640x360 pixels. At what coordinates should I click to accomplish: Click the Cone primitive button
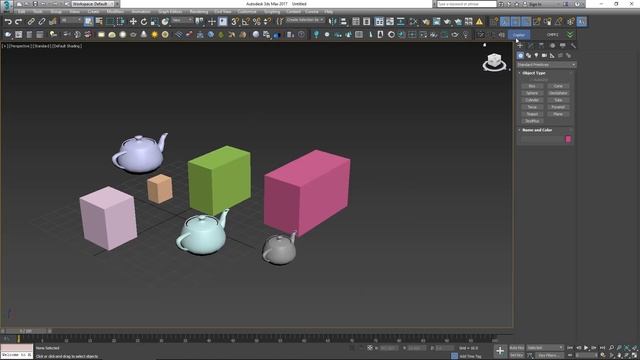point(558,86)
